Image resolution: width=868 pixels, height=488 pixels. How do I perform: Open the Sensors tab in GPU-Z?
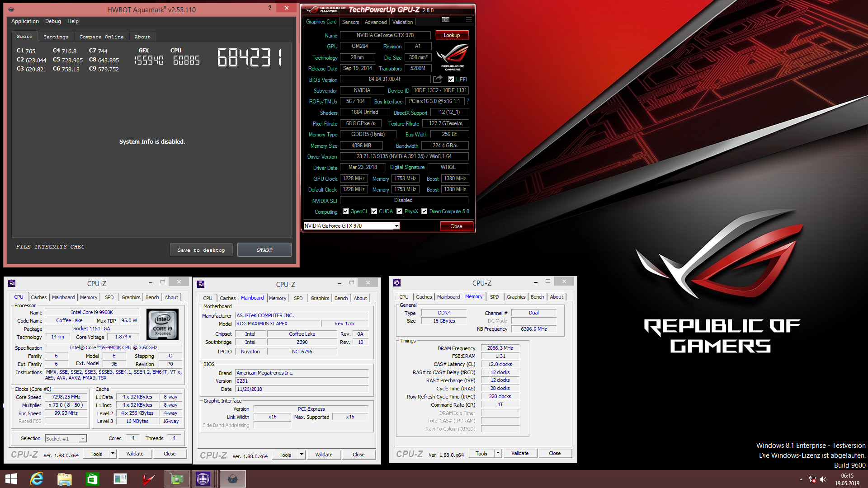350,22
